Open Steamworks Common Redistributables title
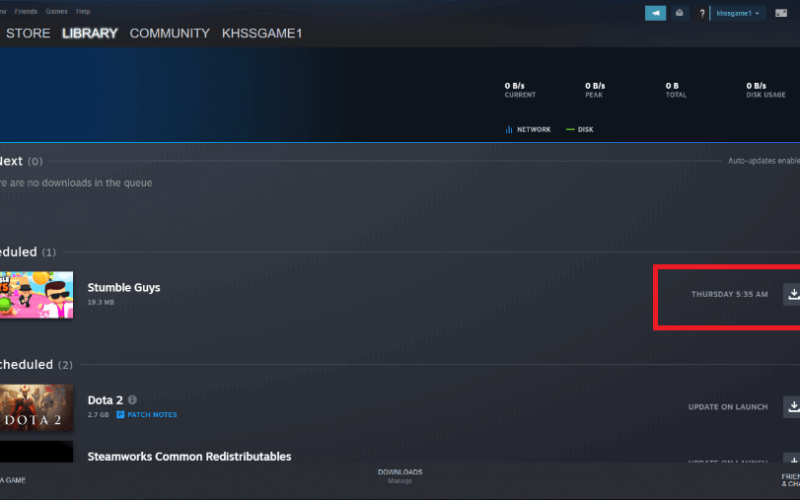The width and height of the screenshot is (800, 500). click(189, 457)
